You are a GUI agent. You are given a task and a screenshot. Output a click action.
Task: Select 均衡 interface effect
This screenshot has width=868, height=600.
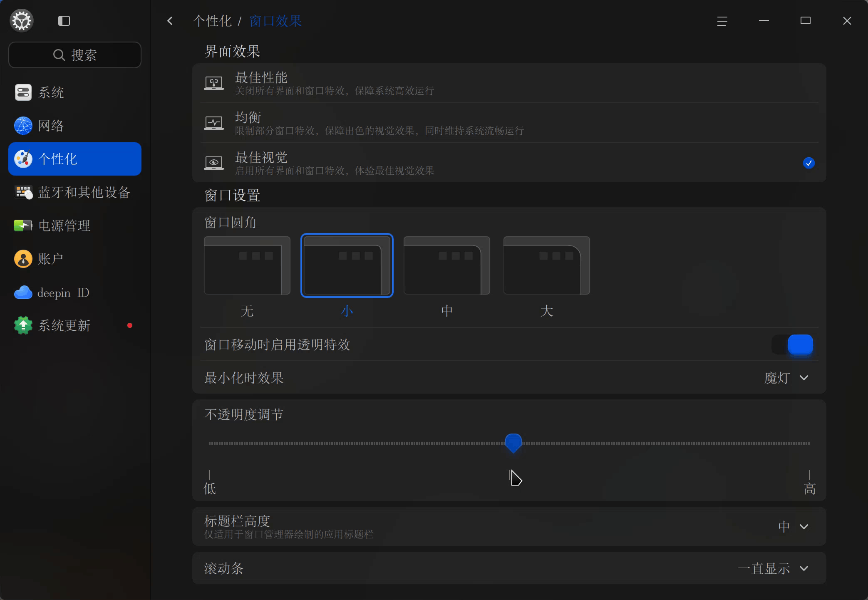click(509, 123)
